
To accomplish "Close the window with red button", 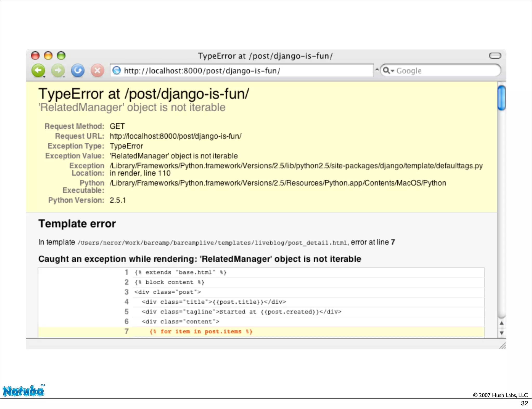I will [x=35, y=56].
